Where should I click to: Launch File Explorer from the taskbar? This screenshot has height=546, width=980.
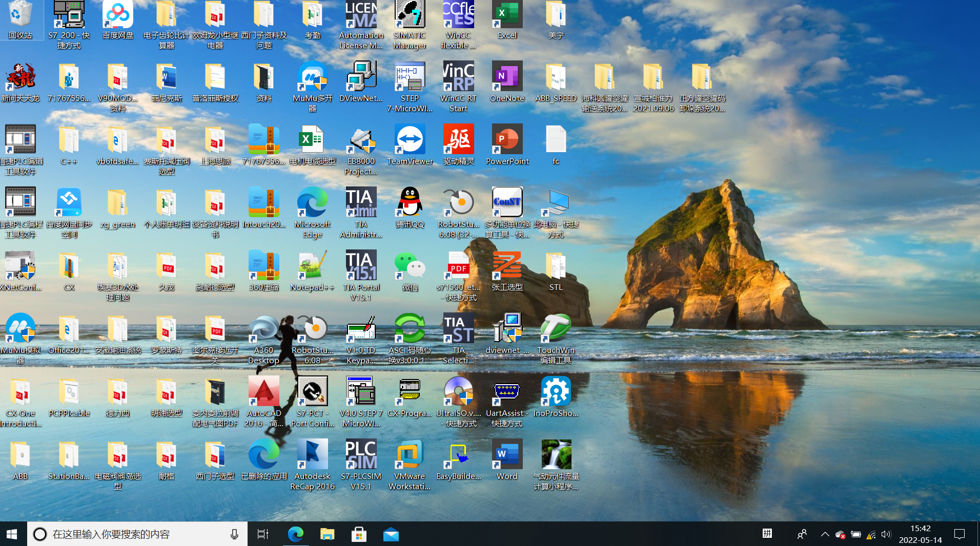(x=327, y=534)
